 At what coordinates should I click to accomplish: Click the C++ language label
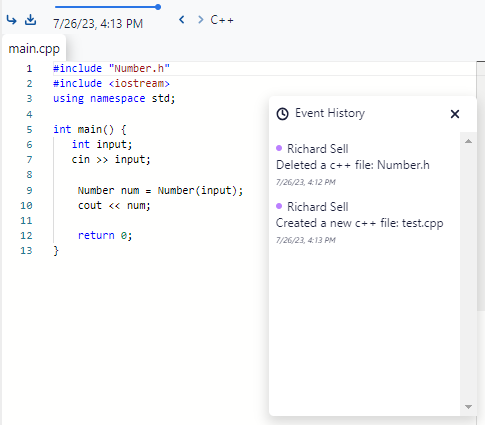222,20
